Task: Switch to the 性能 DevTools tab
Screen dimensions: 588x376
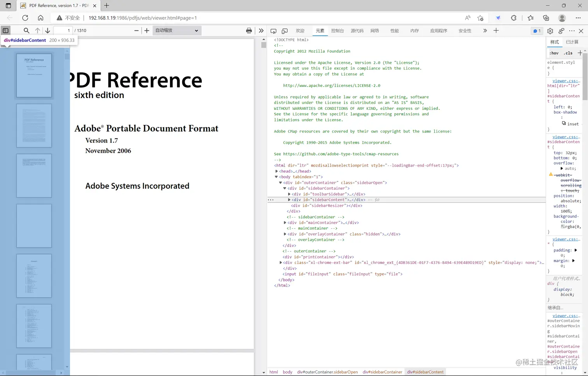Action: coord(394,31)
